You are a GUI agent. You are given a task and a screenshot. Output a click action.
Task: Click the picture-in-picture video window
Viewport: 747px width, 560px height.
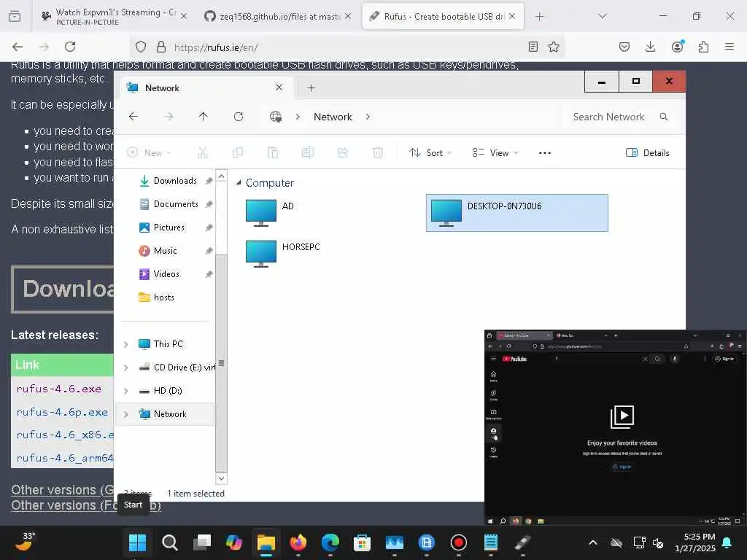click(x=616, y=427)
